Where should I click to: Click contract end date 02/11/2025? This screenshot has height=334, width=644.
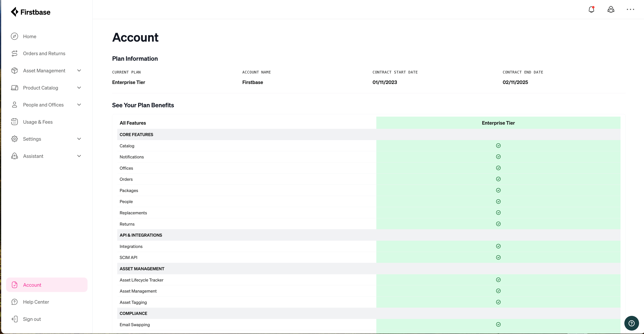pyautogui.click(x=515, y=82)
